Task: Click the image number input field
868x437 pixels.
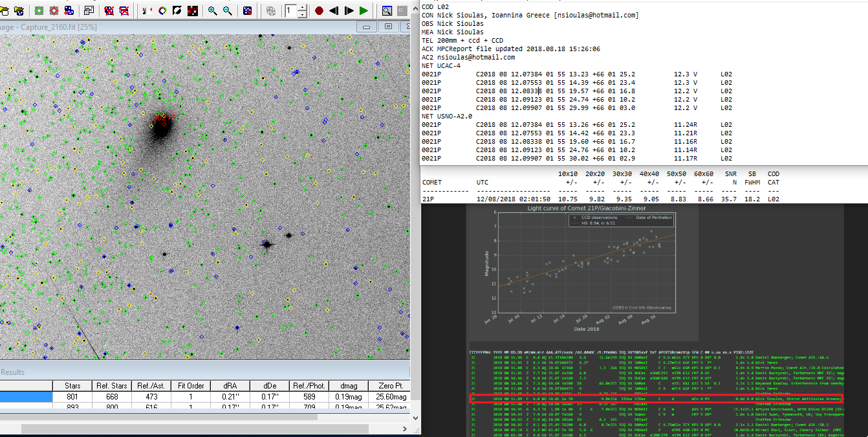Action: tap(290, 10)
